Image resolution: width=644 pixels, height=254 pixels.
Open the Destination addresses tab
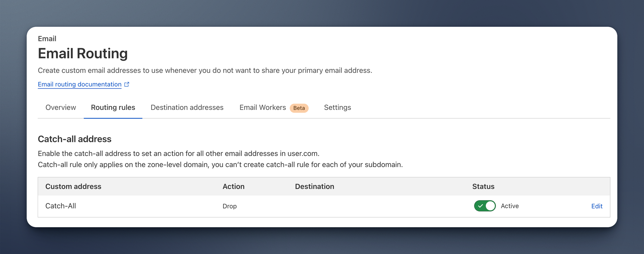(187, 108)
